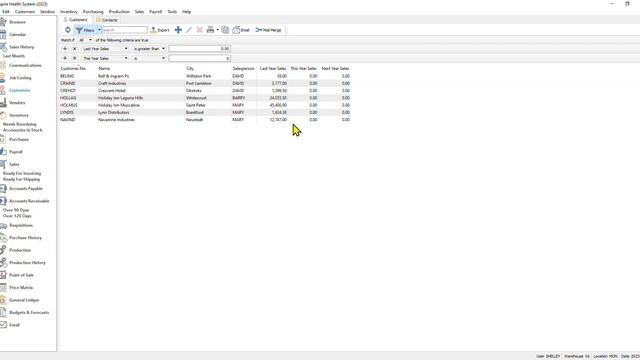This screenshot has width=640, height=360.
Task: Open the Payroll sidebar module
Action: pyautogui.click(x=16, y=152)
